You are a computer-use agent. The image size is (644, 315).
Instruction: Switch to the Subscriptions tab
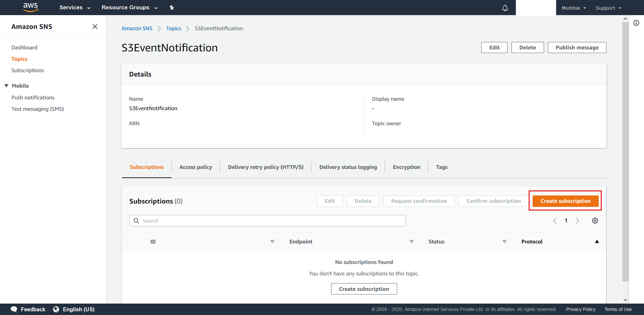point(147,167)
